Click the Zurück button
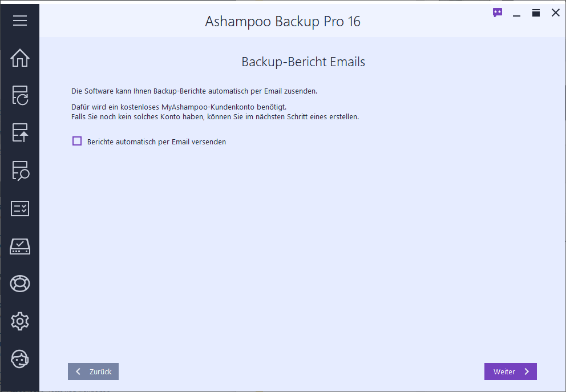Screen dimensions: 566x392 93,371
